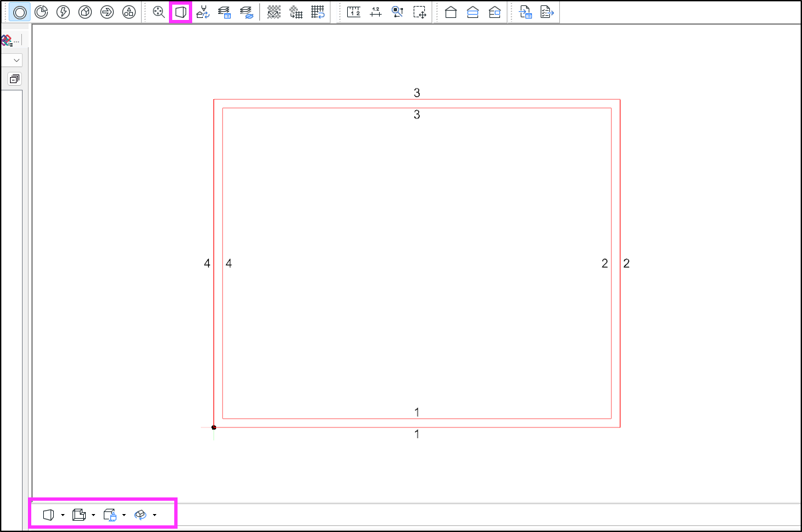Click the dimension line 1.2 icon
Viewport: 802px width, 532px height.
point(376,12)
